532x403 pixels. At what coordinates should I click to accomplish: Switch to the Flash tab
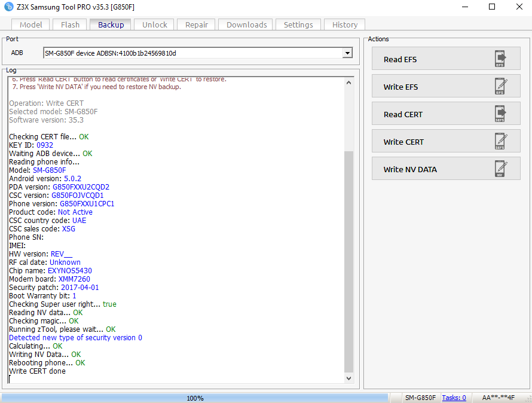pyautogui.click(x=70, y=25)
